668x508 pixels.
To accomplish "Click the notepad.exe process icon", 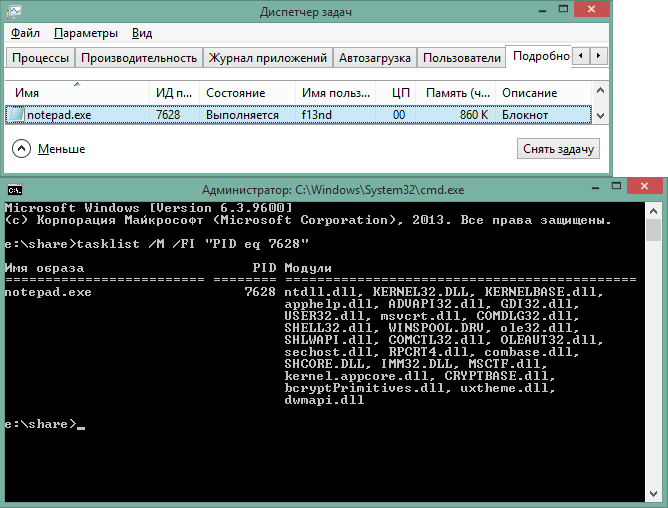I will point(15,115).
